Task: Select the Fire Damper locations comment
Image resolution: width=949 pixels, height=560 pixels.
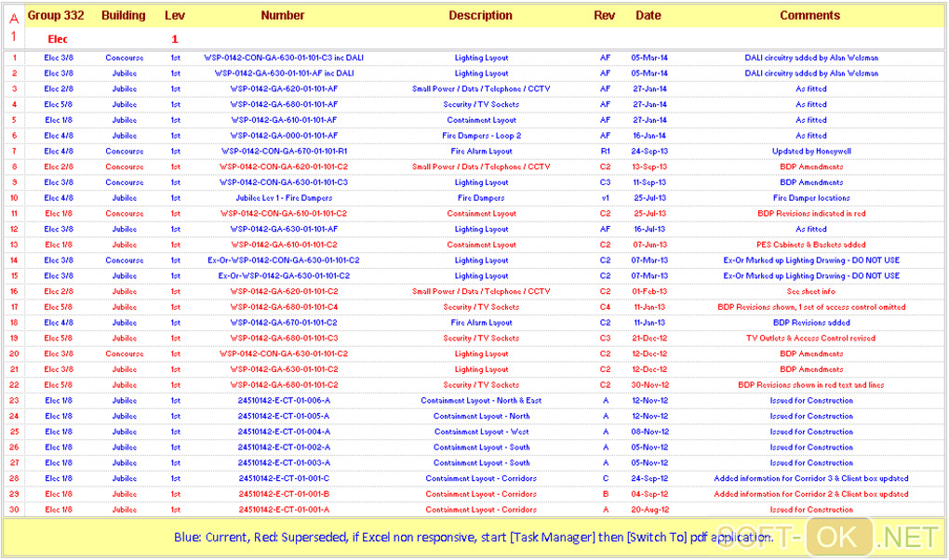Action: click(x=811, y=198)
